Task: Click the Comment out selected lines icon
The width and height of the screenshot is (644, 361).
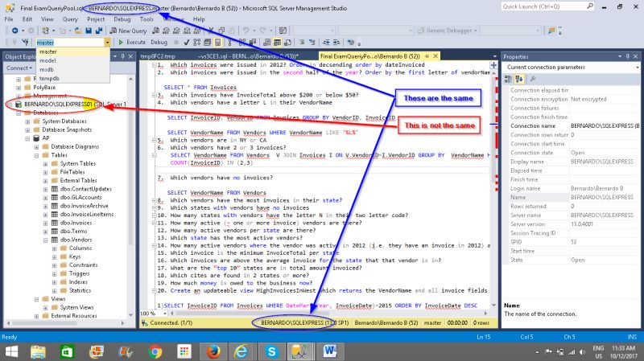Action: (301, 43)
